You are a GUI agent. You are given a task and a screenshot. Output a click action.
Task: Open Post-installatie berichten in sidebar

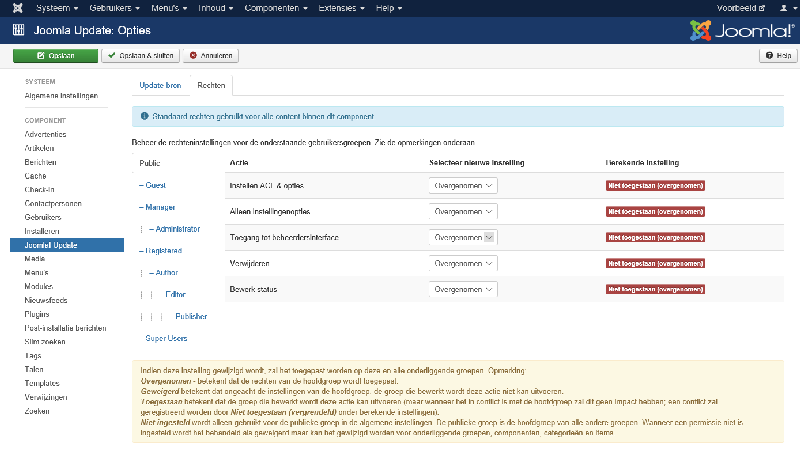[65, 328]
